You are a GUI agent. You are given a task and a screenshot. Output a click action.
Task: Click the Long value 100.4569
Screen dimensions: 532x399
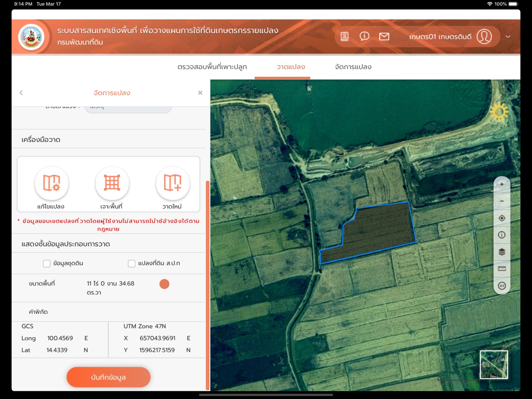pos(60,338)
